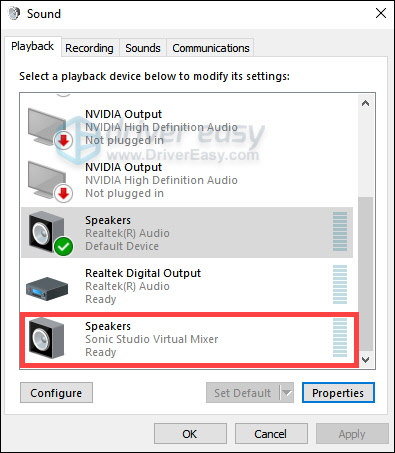Click the Configure button
This screenshot has height=453, width=395.
click(56, 393)
